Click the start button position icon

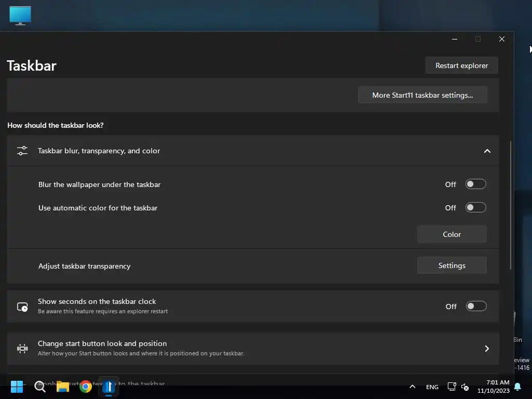point(22,349)
